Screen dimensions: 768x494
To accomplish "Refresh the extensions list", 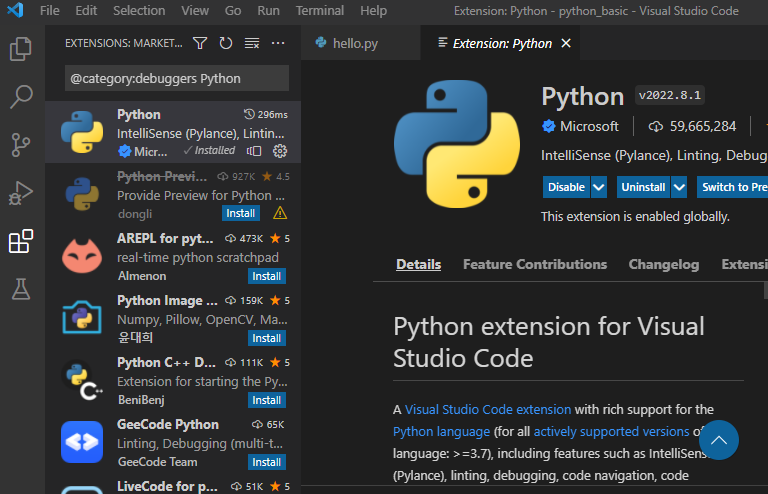I will pos(226,44).
